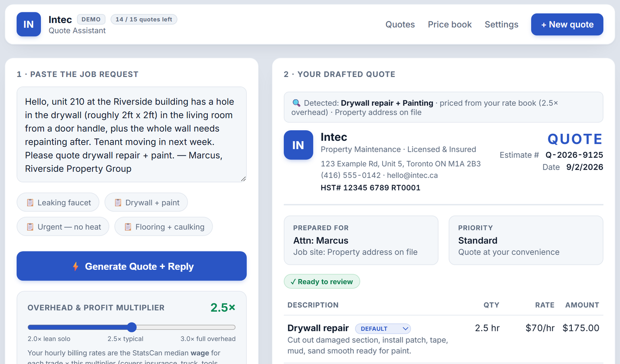
Task: Open Settings from the top navigation
Action: click(x=501, y=24)
